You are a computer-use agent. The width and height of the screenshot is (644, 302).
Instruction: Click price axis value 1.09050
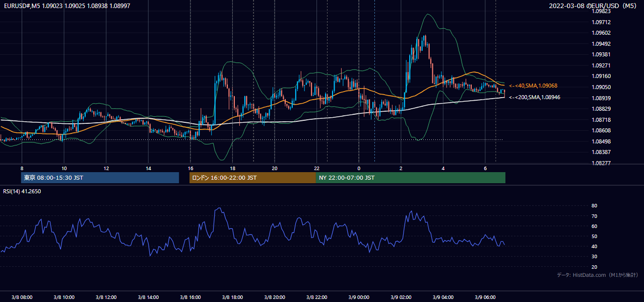point(600,87)
